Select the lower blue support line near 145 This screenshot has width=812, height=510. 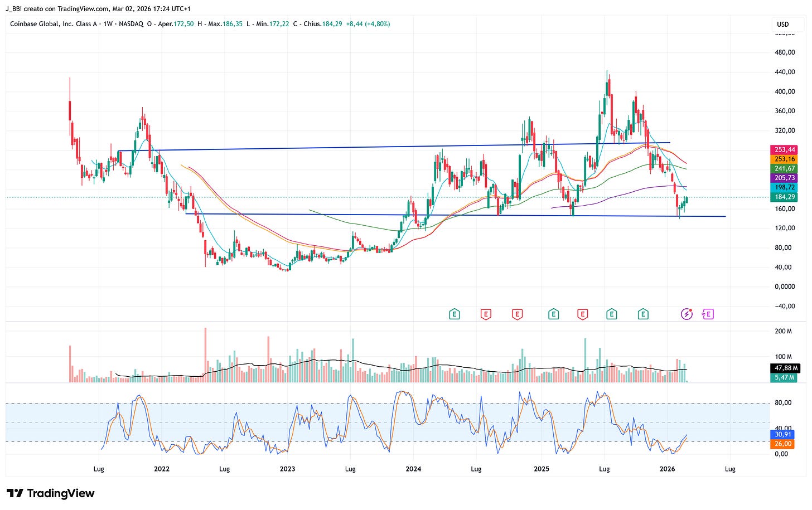point(456,215)
